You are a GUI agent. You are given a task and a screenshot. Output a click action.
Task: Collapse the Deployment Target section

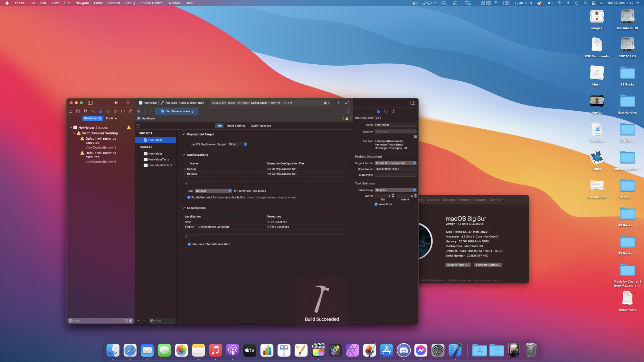(x=184, y=135)
